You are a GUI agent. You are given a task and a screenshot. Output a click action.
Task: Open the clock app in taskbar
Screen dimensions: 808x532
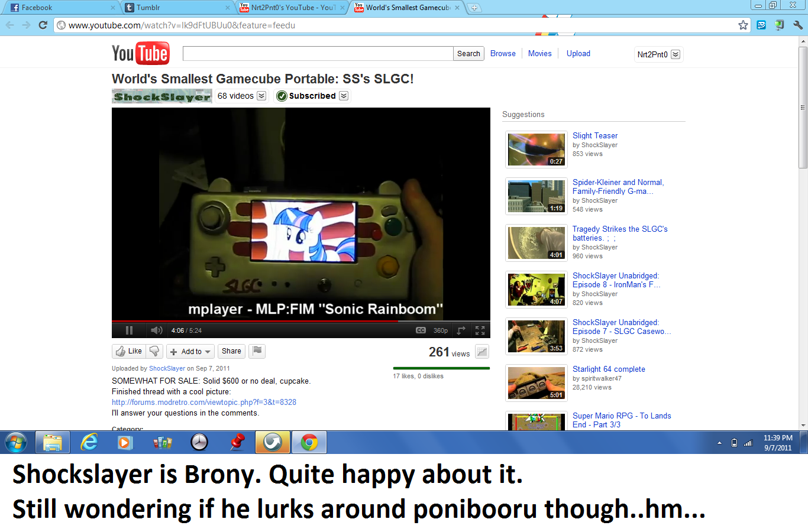click(x=199, y=442)
